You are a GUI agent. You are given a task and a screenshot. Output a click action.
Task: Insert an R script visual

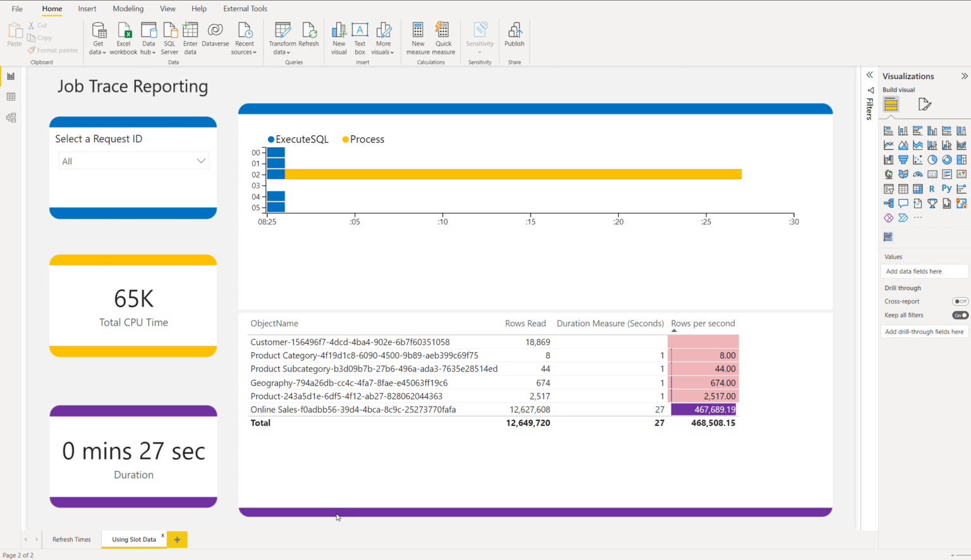(x=932, y=188)
